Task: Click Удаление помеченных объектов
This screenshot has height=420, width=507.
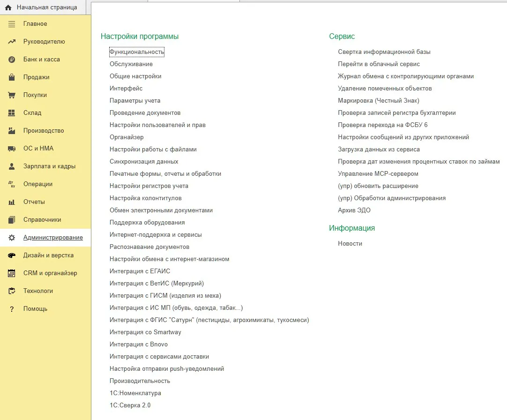Action: coord(385,88)
